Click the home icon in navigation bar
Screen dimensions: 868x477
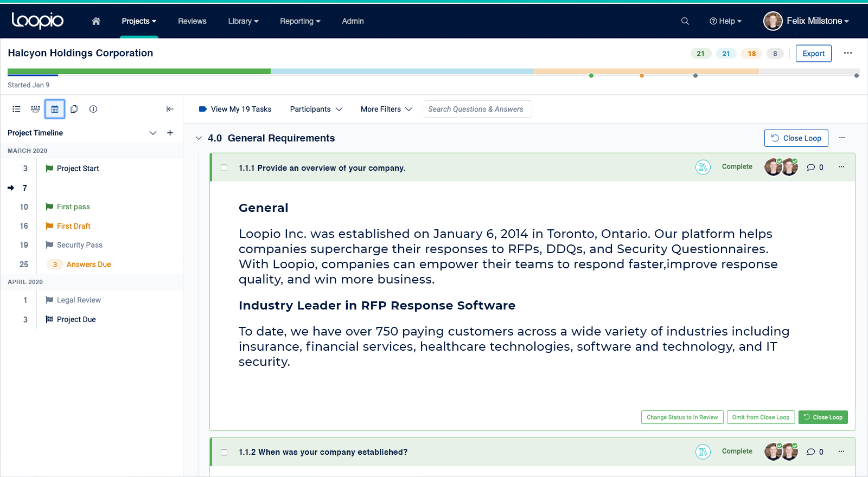pyautogui.click(x=96, y=21)
